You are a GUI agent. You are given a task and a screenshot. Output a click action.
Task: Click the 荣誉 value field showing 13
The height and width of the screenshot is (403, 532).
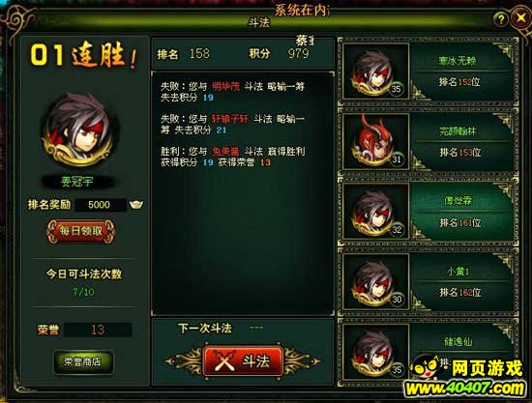click(x=98, y=330)
